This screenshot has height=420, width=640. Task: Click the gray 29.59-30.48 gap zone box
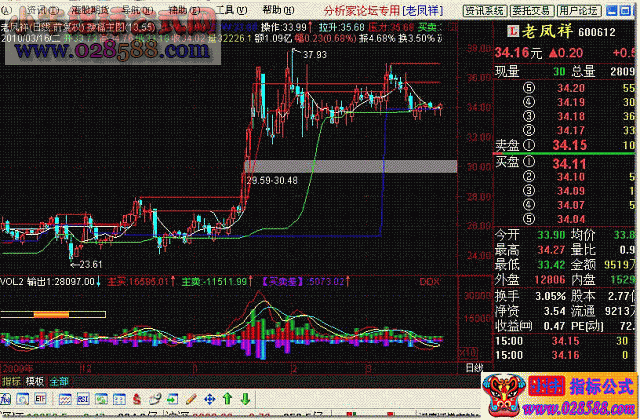350,166
